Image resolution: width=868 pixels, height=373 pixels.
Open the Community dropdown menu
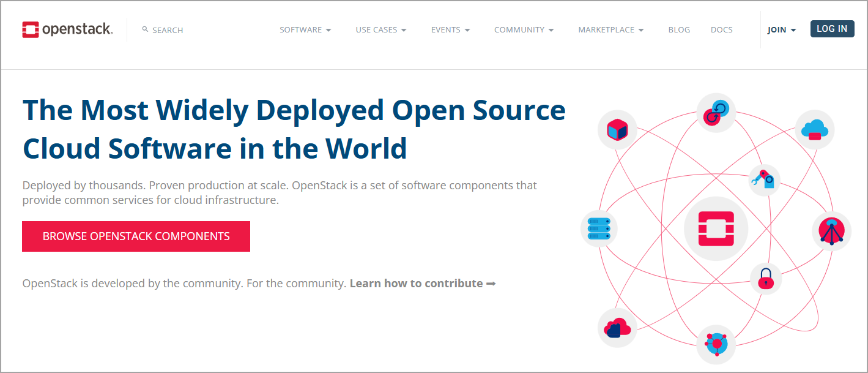524,30
